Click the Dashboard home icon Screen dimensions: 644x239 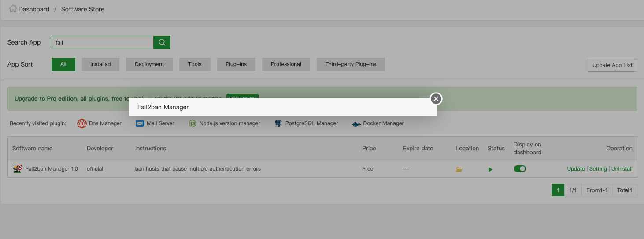click(x=13, y=8)
